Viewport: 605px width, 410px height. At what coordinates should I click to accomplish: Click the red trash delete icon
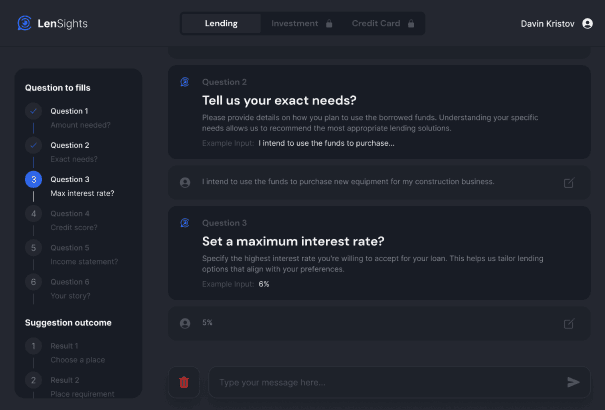[x=184, y=382]
